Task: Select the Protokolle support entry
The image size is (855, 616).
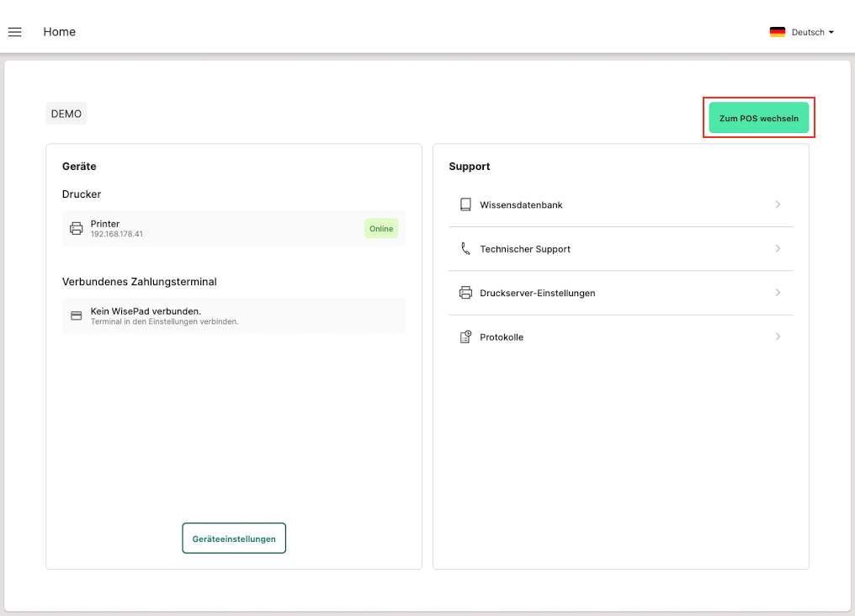Action: pos(502,337)
